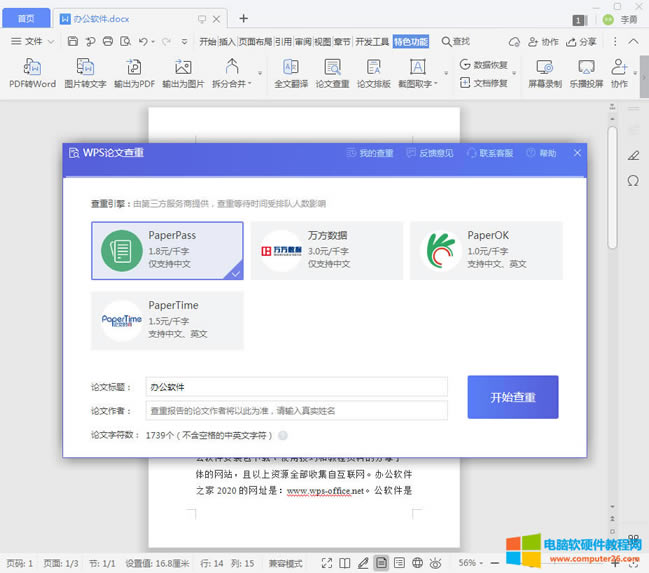Click the PDF转Word tool icon

[32, 66]
